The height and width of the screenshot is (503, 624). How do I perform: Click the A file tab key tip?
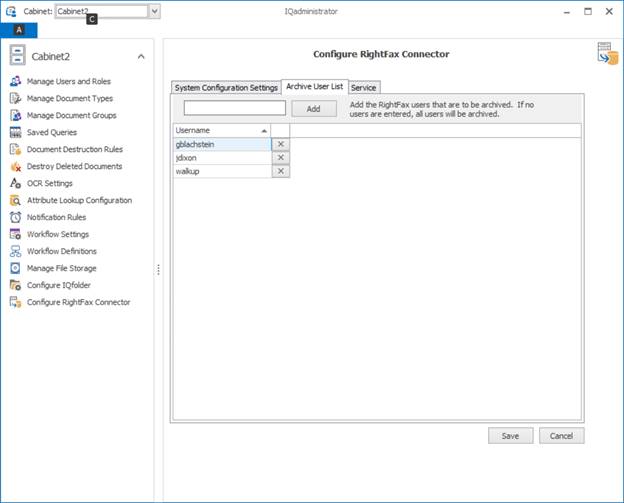pyautogui.click(x=19, y=29)
